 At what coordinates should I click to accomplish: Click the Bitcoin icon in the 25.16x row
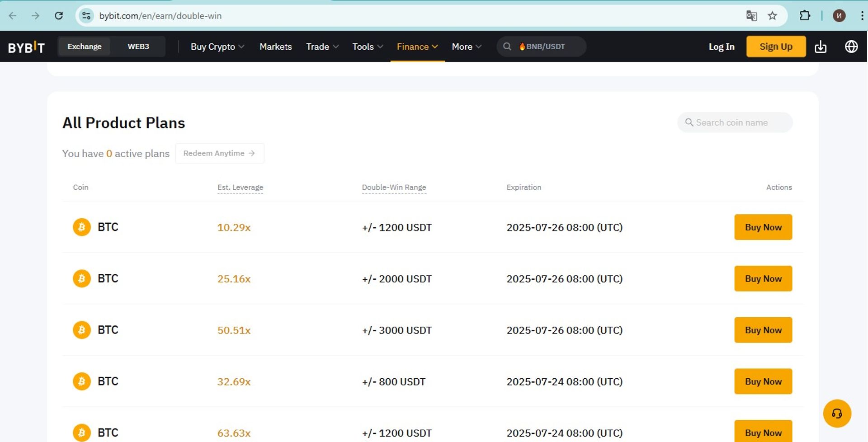(82, 278)
